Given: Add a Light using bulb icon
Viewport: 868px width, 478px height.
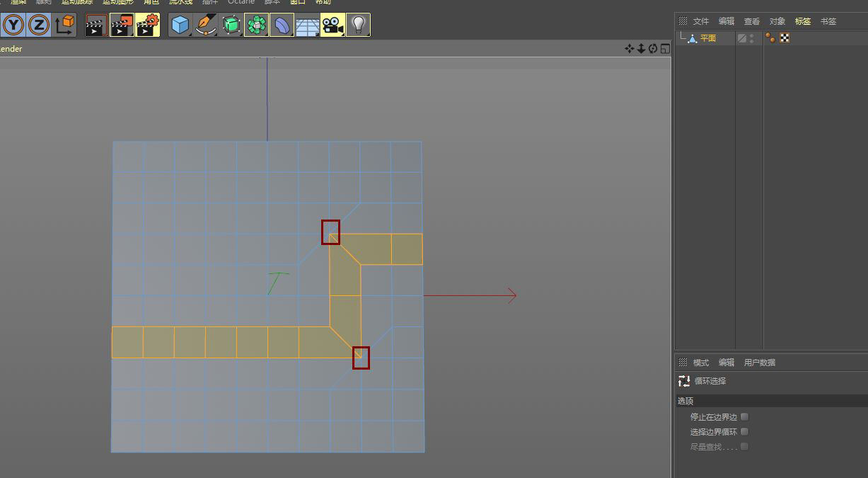Looking at the screenshot, I should point(358,25).
